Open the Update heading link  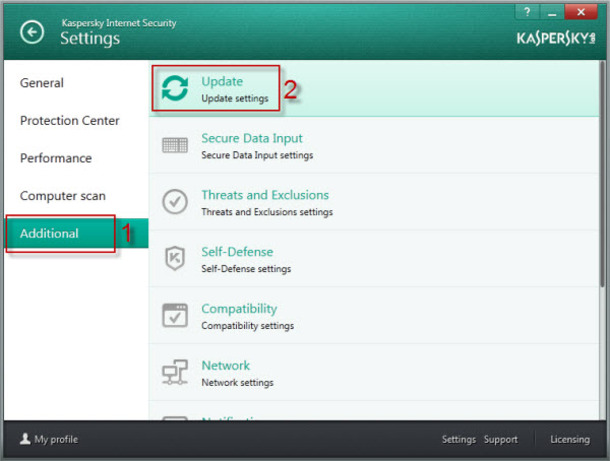click(222, 81)
